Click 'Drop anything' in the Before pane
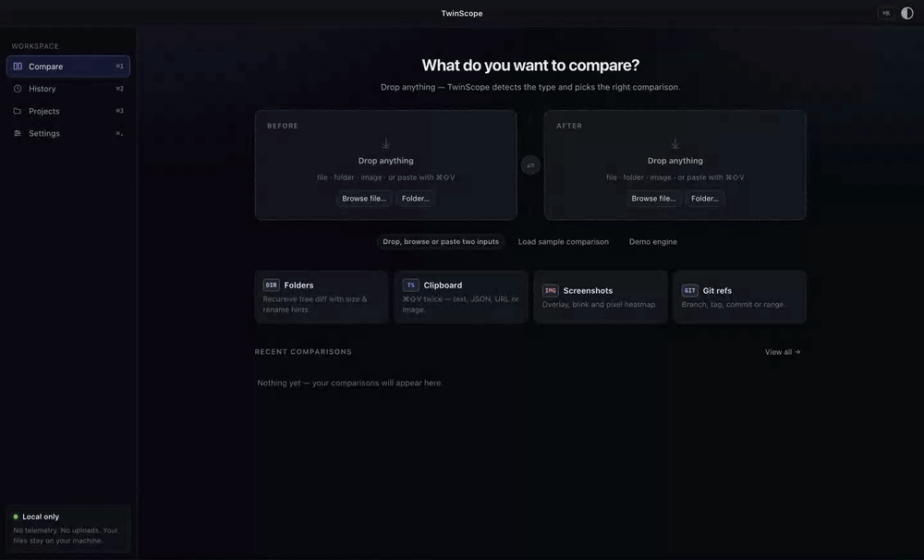924x560 pixels. point(386,161)
